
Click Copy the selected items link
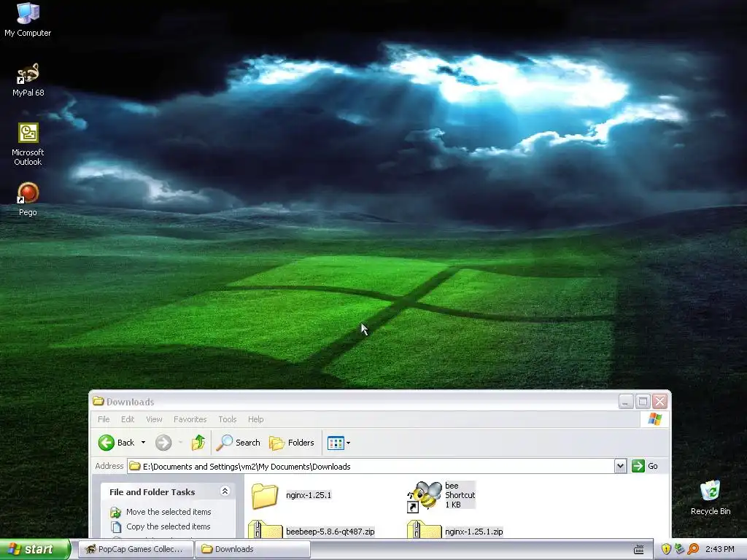(168, 526)
